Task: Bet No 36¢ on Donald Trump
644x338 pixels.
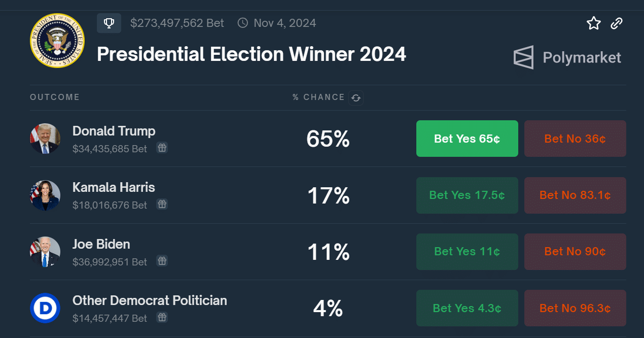Action: point(575,139)
